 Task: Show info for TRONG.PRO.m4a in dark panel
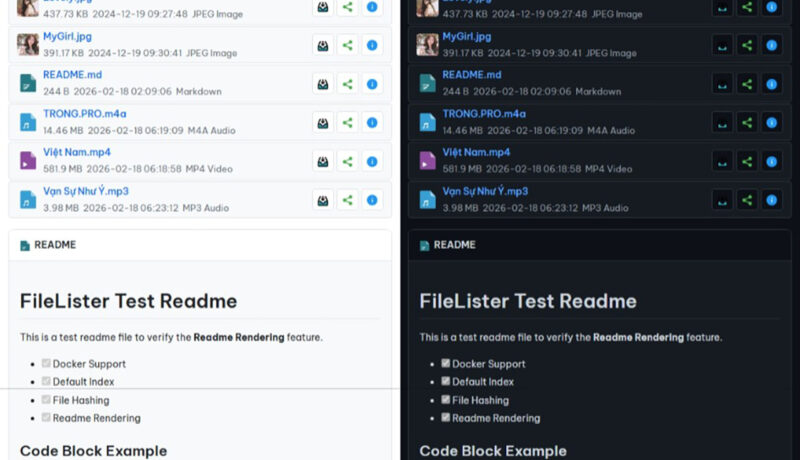tap(771, 123)
